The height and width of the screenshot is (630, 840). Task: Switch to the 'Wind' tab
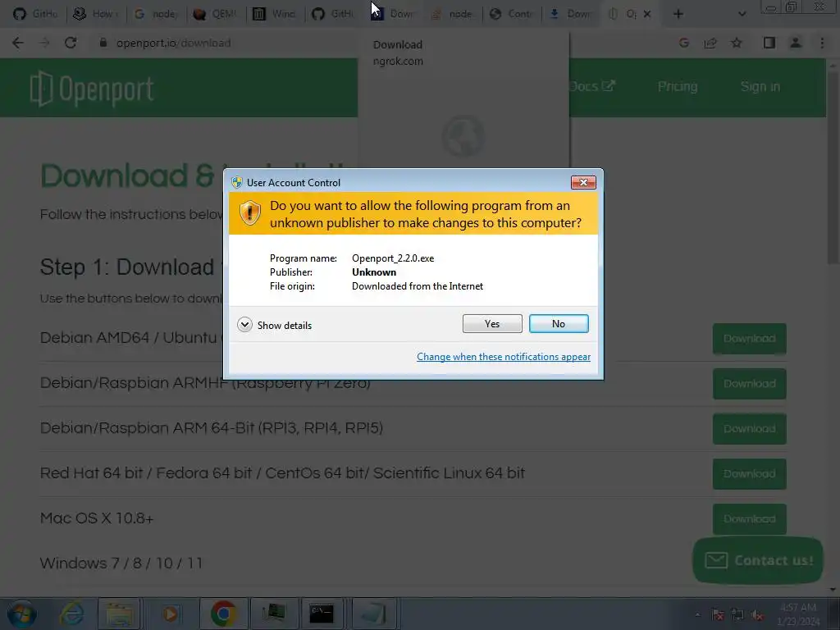[x=275, y=14]
